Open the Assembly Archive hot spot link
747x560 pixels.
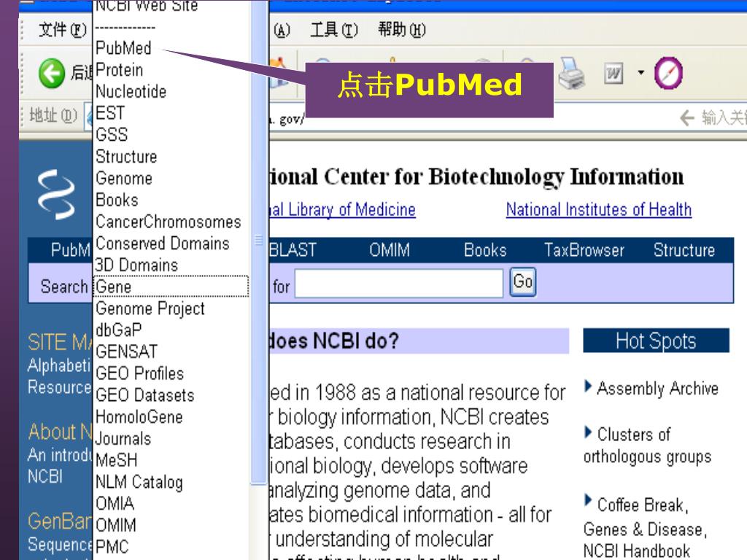click(x=657, y=389)
